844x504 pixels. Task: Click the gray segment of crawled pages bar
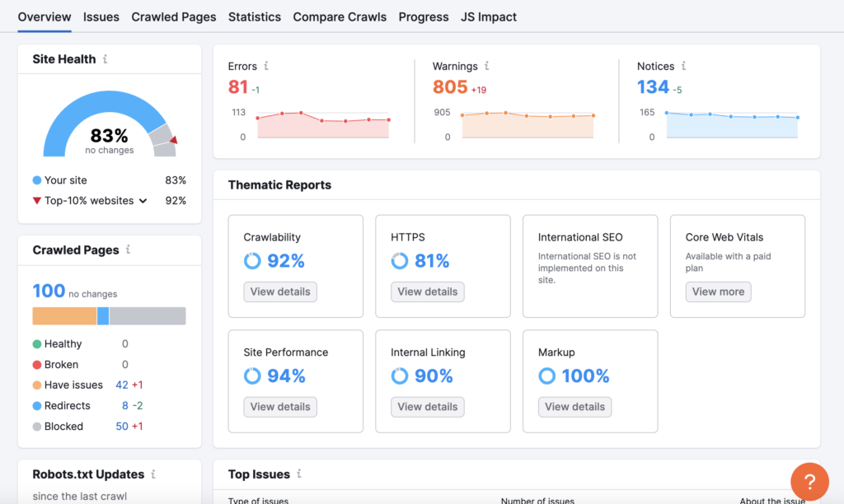[x=148, y=315]
